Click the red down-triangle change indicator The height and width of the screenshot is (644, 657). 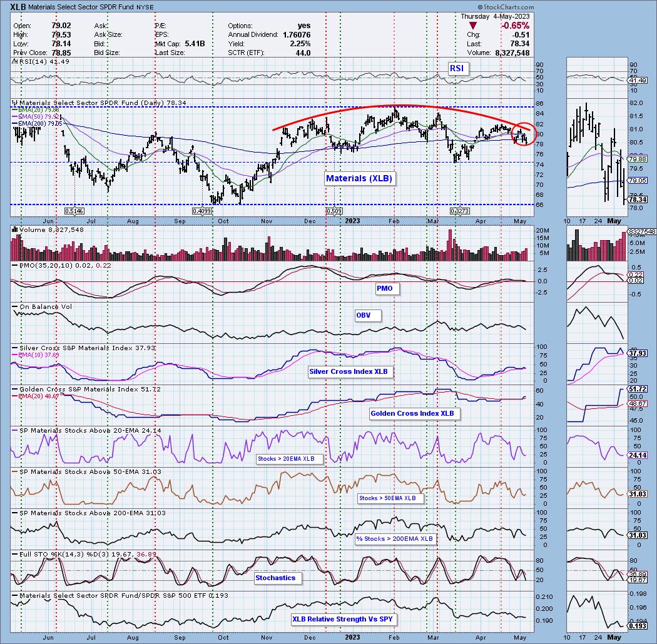[x=472, y=26]
